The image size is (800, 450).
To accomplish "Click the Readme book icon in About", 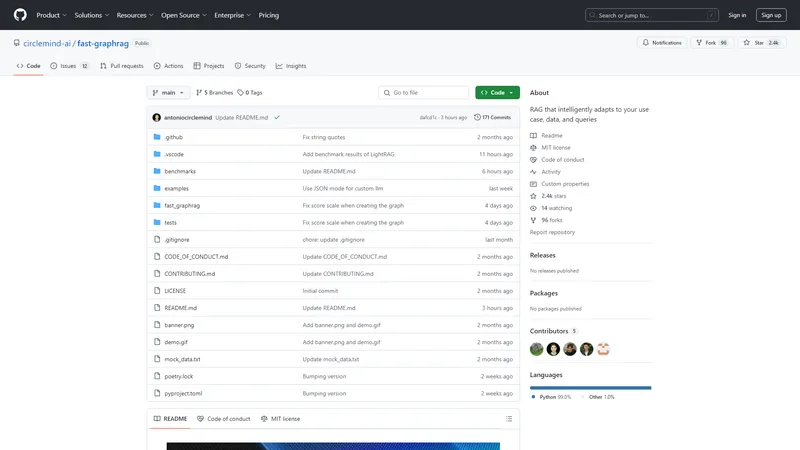I will pos(533,136).
